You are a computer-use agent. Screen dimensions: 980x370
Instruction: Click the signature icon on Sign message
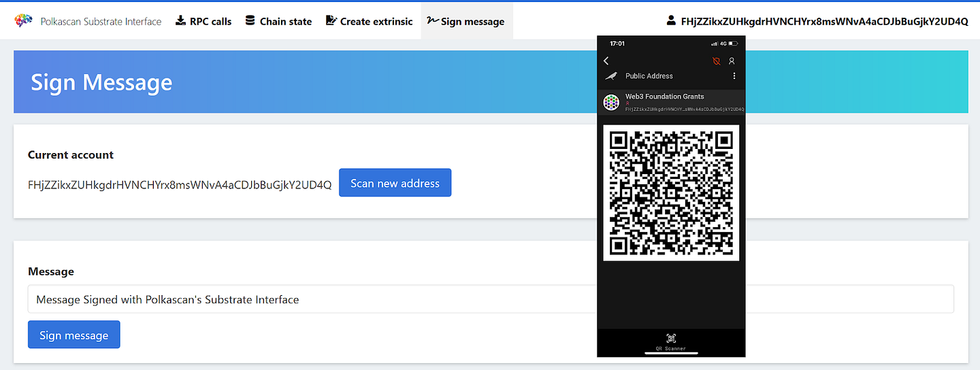click(433, 20)
